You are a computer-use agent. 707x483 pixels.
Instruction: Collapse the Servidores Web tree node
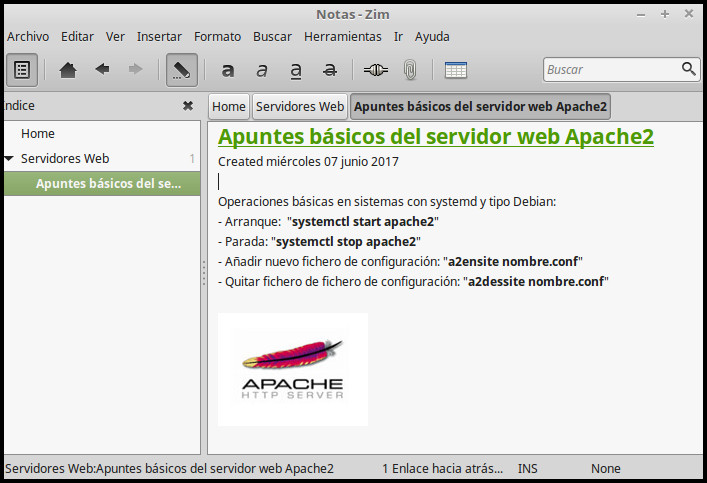coord(9,158)
